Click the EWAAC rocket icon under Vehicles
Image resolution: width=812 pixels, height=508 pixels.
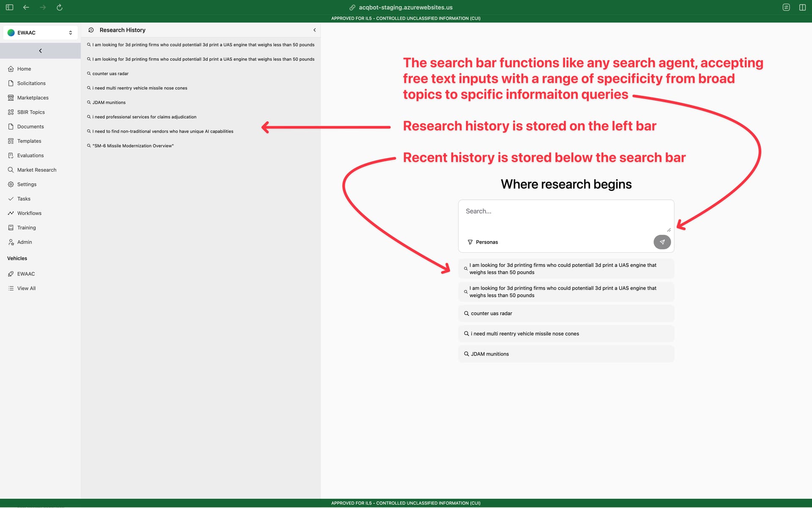tap(11, 274)
